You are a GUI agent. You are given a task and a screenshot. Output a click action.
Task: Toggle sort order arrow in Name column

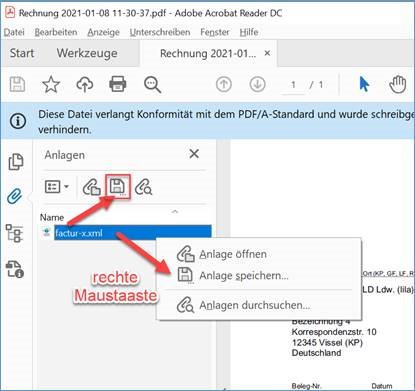175,211
